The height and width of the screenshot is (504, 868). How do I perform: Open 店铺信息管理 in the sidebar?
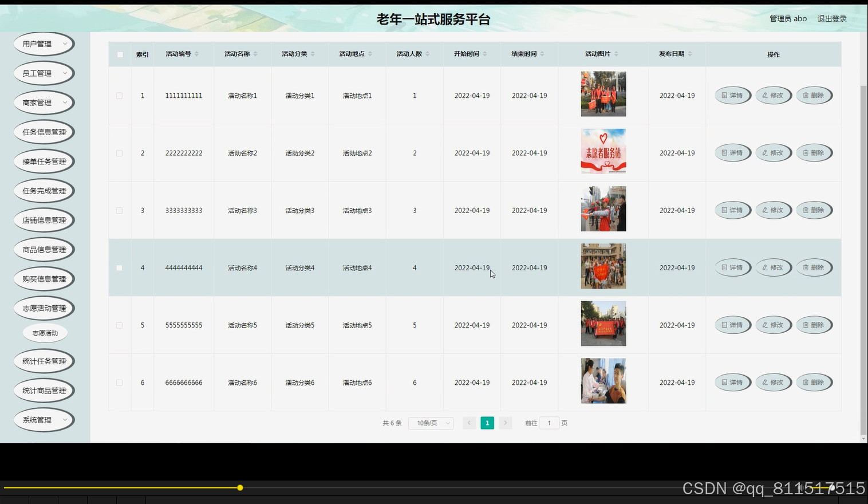tap(44, 220)
